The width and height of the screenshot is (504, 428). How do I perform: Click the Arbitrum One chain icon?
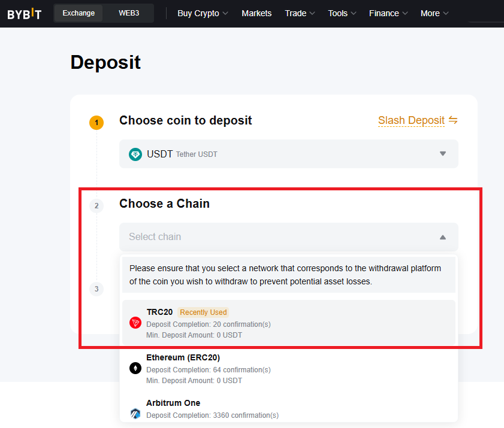[x=135, y=413]
